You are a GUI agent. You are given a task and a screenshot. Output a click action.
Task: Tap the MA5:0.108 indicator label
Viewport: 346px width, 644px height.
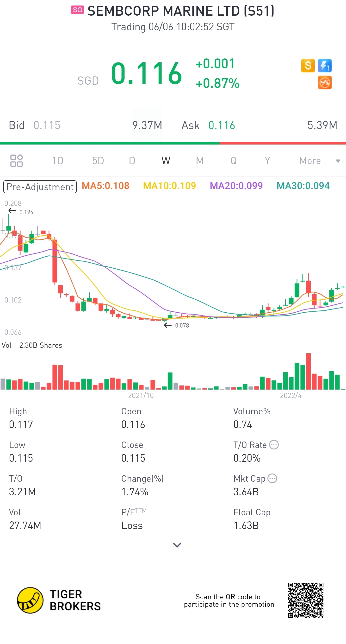click(105, 186)
